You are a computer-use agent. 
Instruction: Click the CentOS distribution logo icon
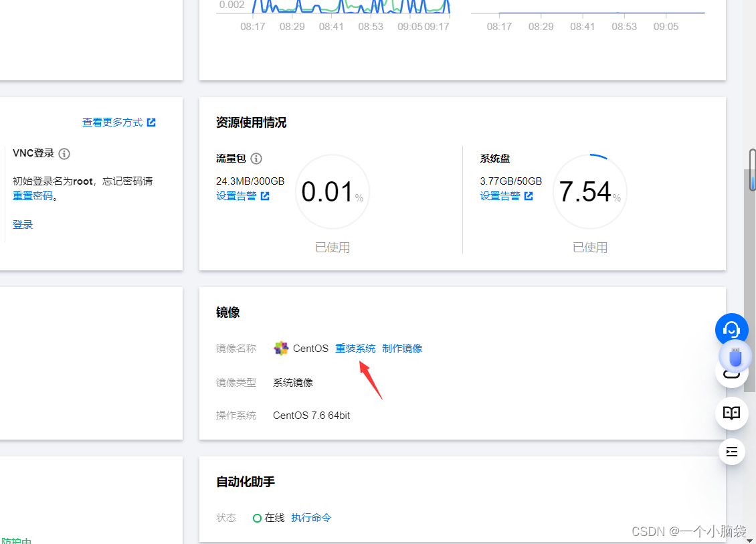tap(280, 348)
